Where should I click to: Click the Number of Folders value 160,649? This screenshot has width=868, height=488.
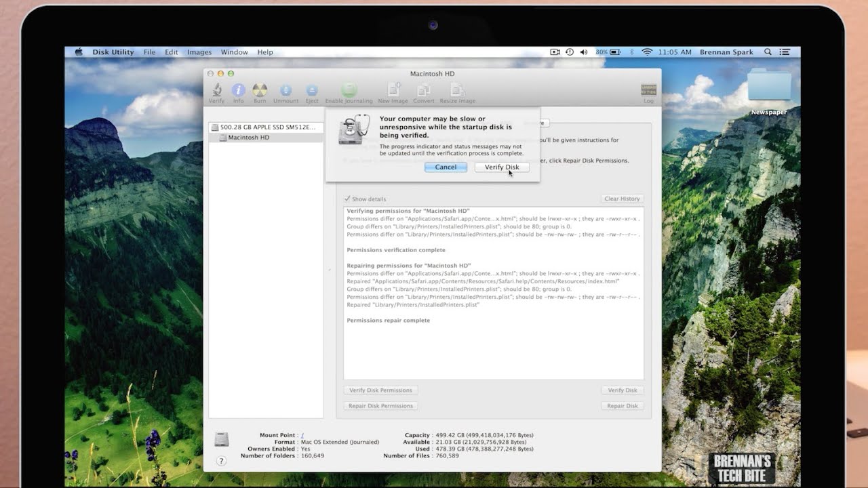coord(313,455)
